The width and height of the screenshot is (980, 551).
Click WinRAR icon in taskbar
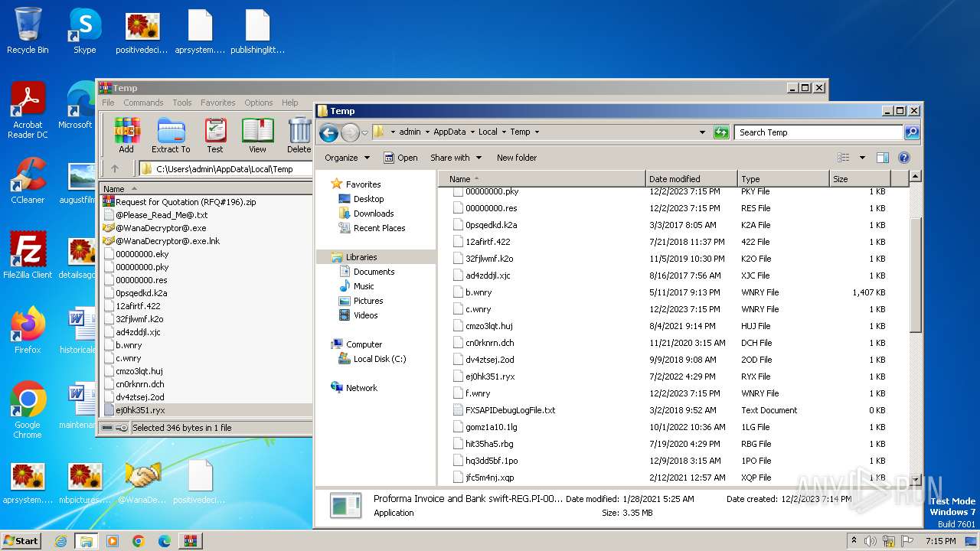pos(190,541)
